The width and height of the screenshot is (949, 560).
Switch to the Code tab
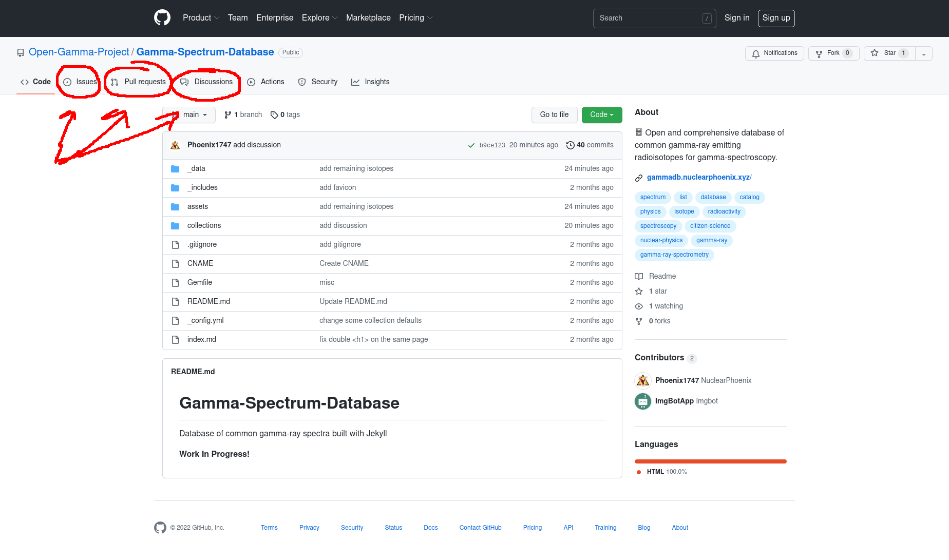pyautogui.click(x=35, y=82)
